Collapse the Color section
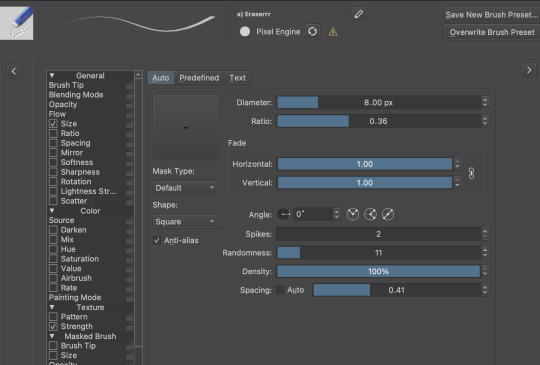540x365 pixels. coord(52,210)
